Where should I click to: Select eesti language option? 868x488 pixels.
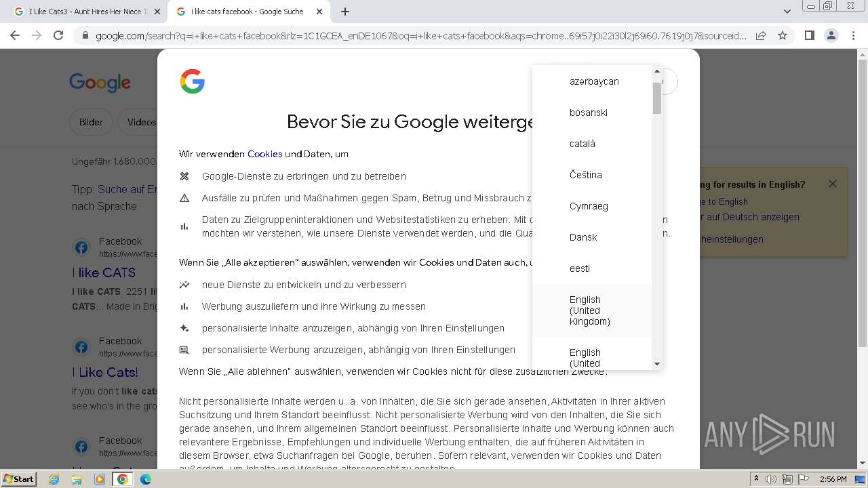point(592,268)
